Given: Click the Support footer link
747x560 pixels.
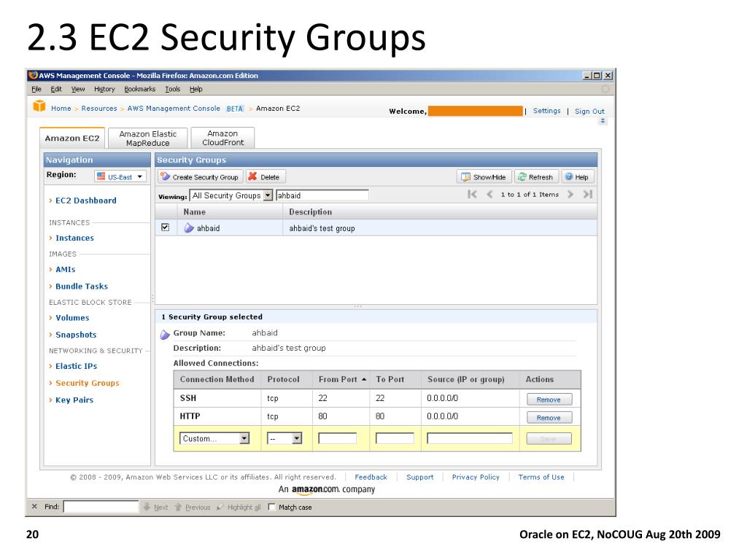Looking at the screenshot, I should pos(419,477).
